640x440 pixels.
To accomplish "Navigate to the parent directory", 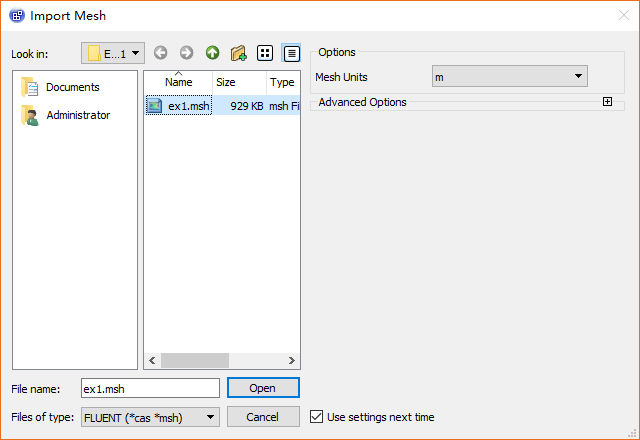I will tap(212, 53).
